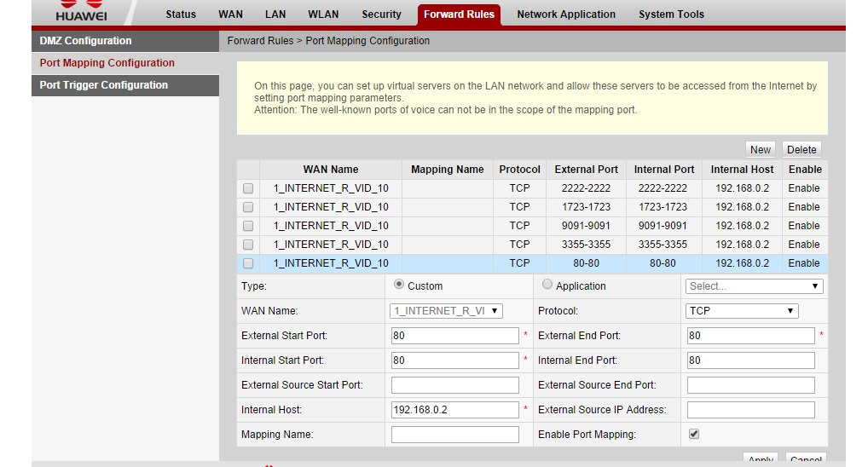Click the Internal End Port field
Viewport: 868px width, 467px height.
tap(750, 360)
